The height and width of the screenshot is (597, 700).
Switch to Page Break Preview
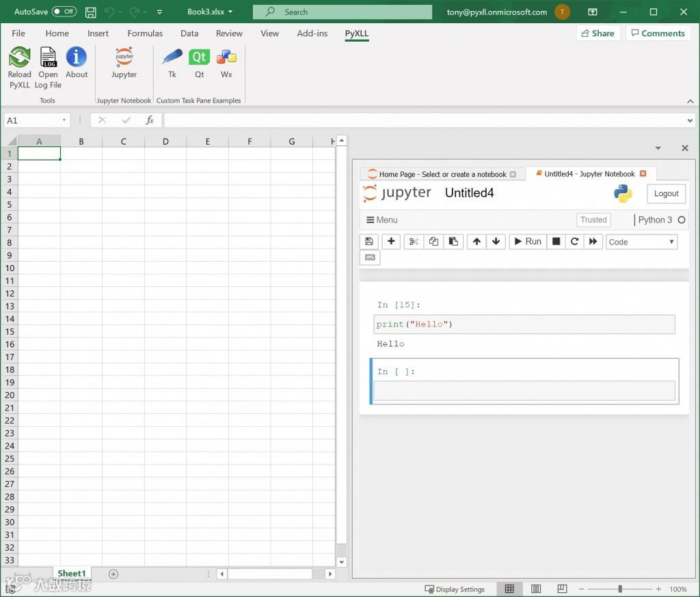[x=562, y=589]
